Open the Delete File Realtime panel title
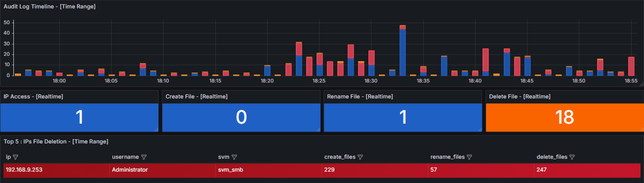Screen dimensions: 644x183 [520, 96]
